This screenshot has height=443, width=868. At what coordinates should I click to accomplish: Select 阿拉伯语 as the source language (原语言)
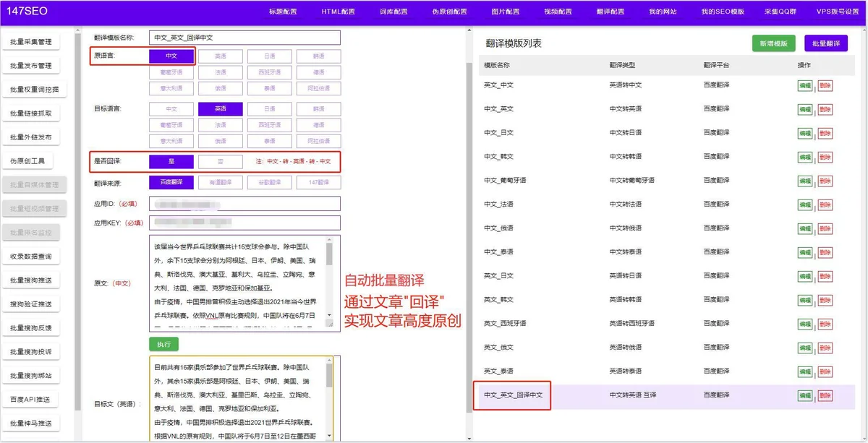(318, 88)
